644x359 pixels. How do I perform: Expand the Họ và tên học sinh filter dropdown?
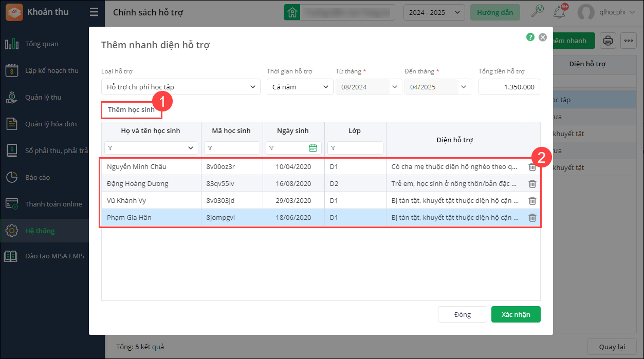coord(192,148)
